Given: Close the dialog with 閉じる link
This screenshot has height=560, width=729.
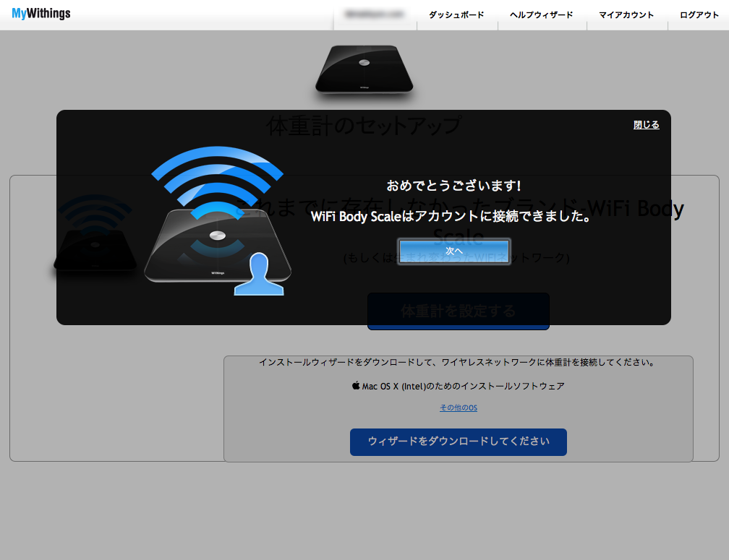Looking at the screenshot, I should coord(647,124).
